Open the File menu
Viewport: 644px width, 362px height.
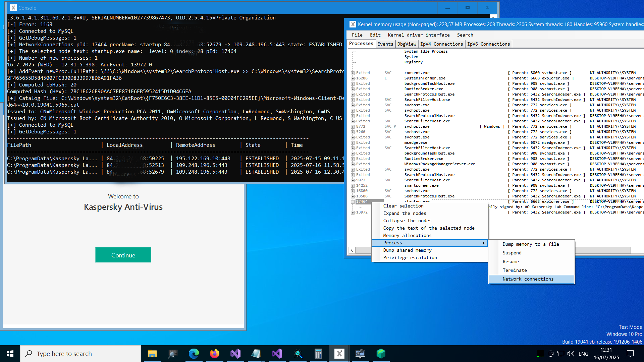357,35
